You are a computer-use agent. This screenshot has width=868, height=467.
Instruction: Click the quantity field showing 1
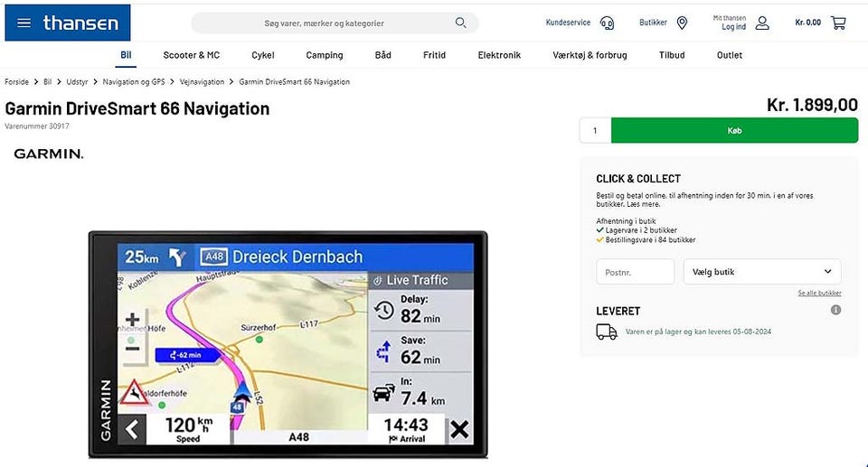[595, 131]
